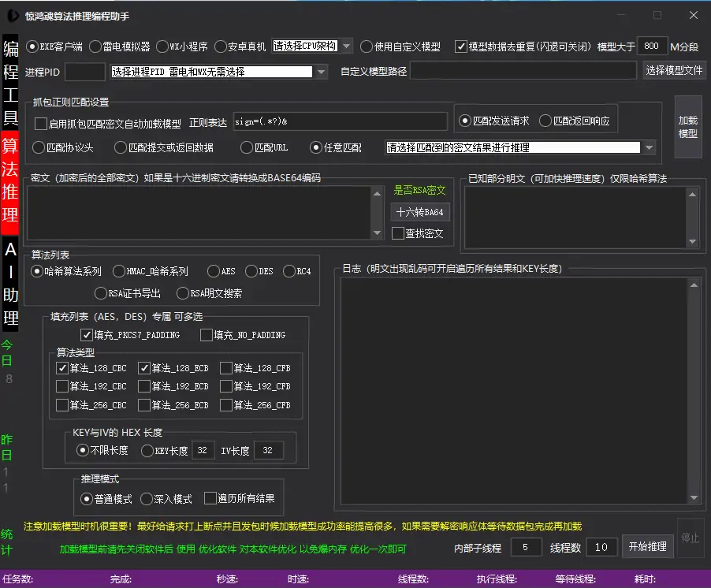Open the 请选择CPU架构 dropdown
Screen dimensions: 711x588
pyautogui.click(x=346, y=46)
